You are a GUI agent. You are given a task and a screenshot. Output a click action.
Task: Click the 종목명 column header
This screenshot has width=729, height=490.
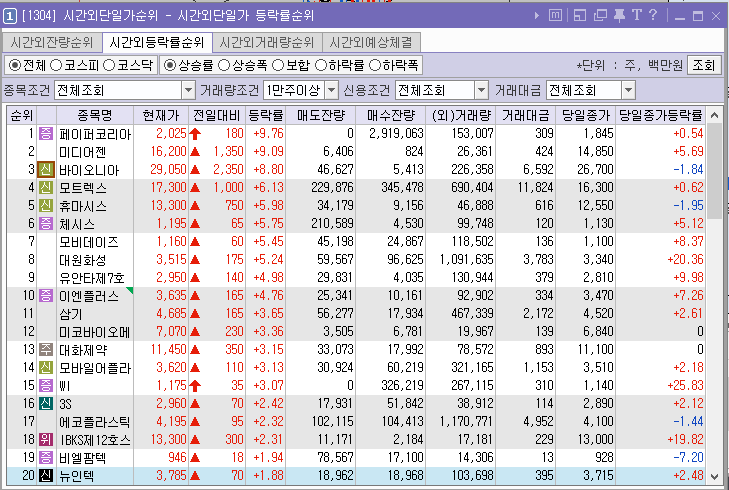(x=95, y=115)
